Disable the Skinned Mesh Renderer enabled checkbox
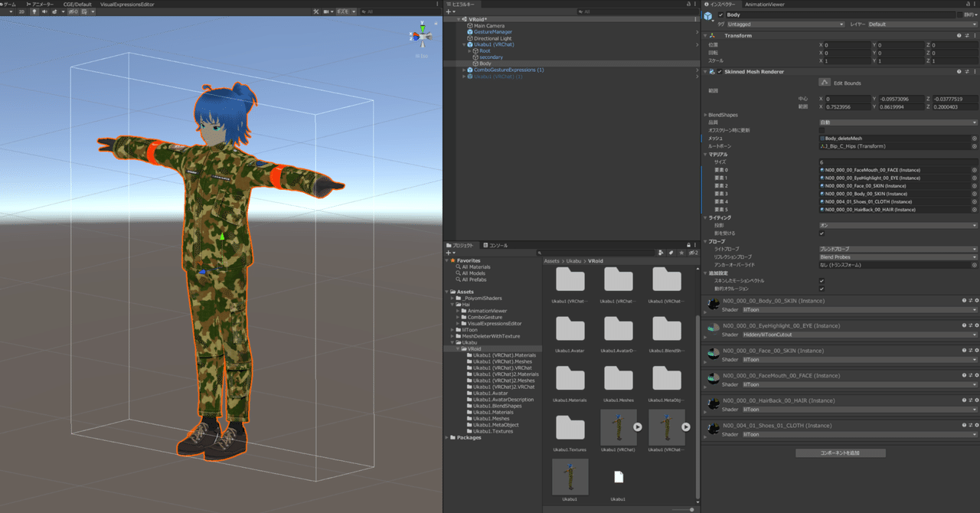This screenshot has height=513, width=980. 720,71
